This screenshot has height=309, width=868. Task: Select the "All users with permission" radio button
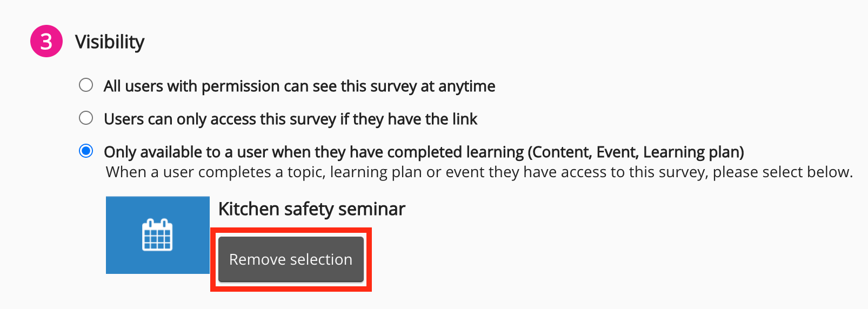click(86, 85)
